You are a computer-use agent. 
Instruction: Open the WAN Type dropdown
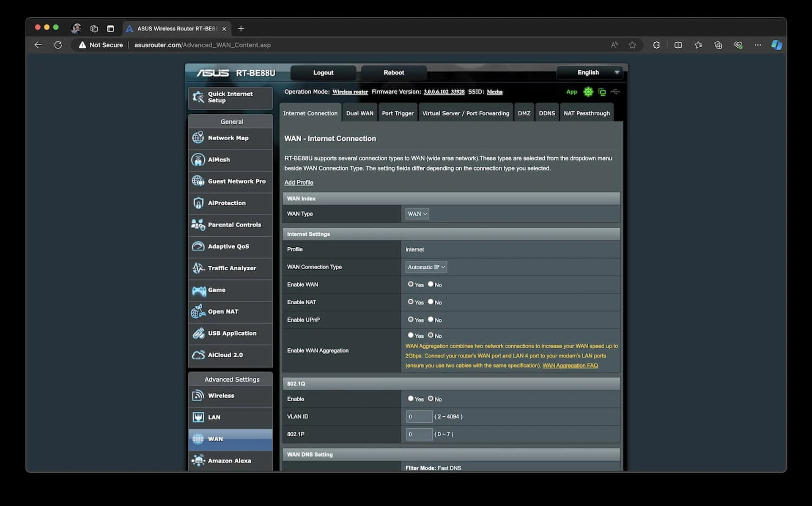(x=417, y=214)
